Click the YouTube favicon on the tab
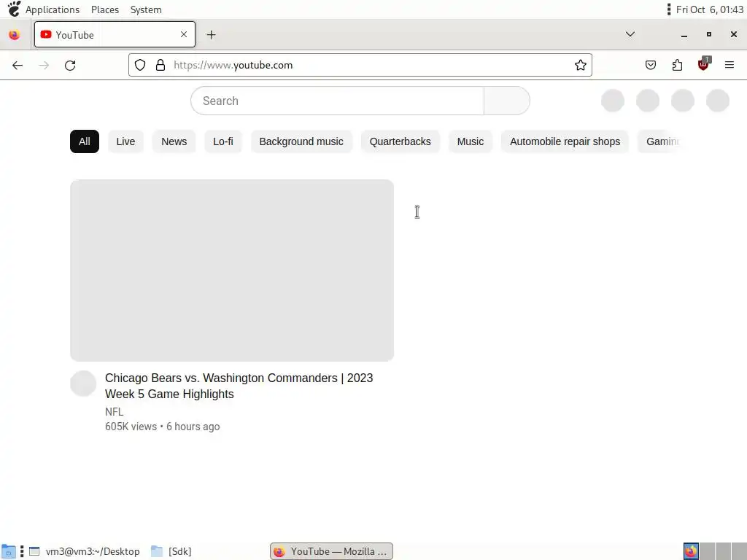Screen dimensions: 747x560 [x=46, y=34]
